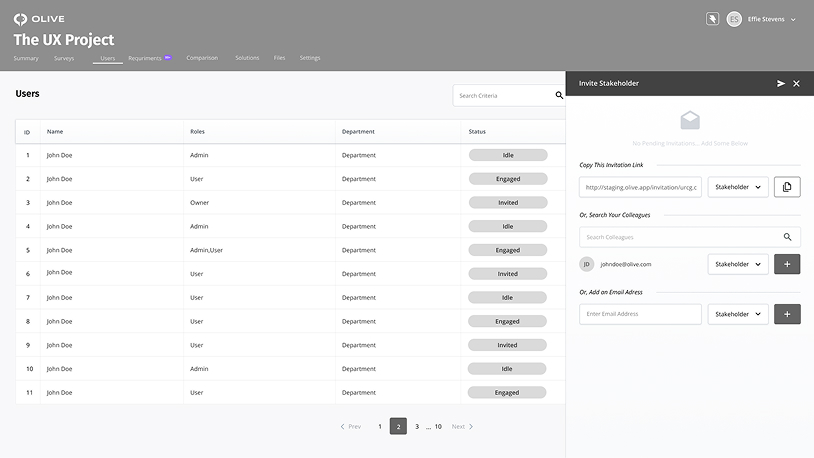Select the Users tab
Viewport: 814px width, 458px height.
(108, 58)
